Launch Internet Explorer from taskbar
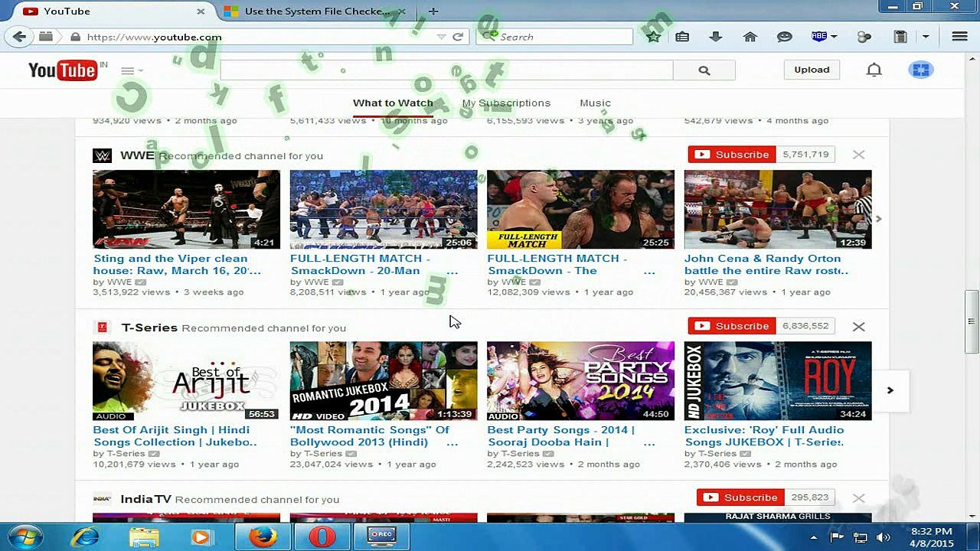Image resolution: width=980 pixels, height=551 pixels. coord(85,537)
